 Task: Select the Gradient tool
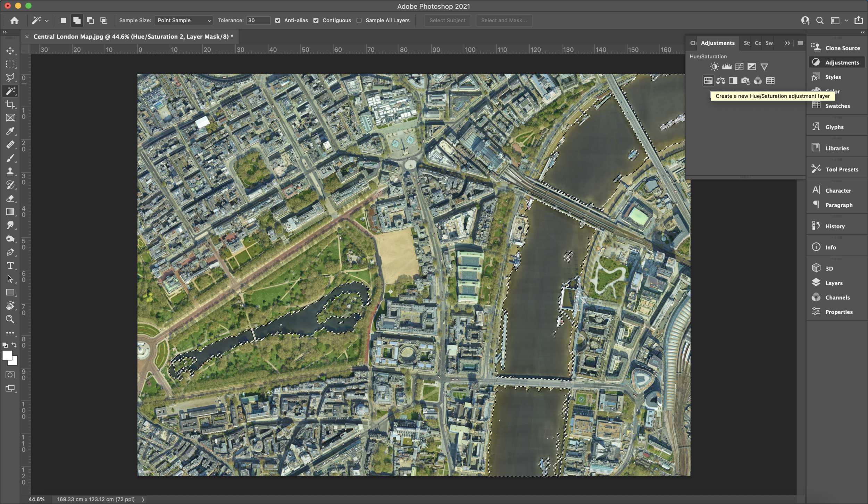[10, 212]
